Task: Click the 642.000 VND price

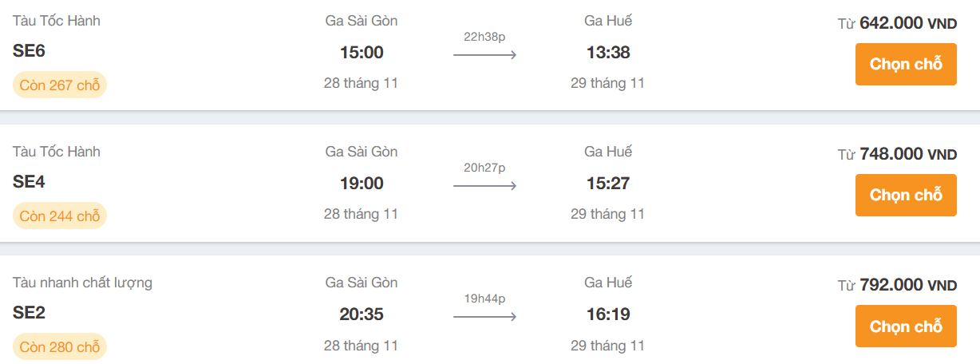Action: [x=908, y=23]
